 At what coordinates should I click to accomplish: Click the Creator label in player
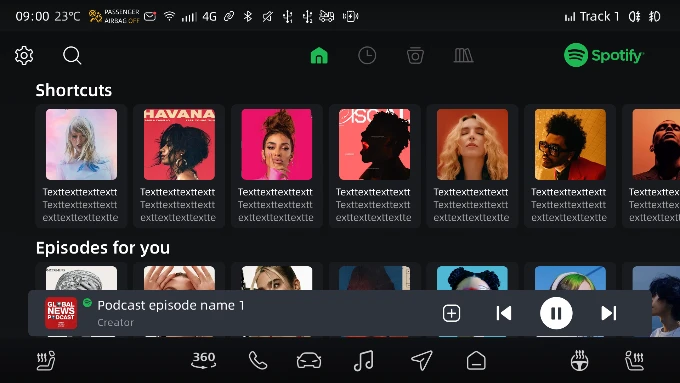click(x=115, y=323)
